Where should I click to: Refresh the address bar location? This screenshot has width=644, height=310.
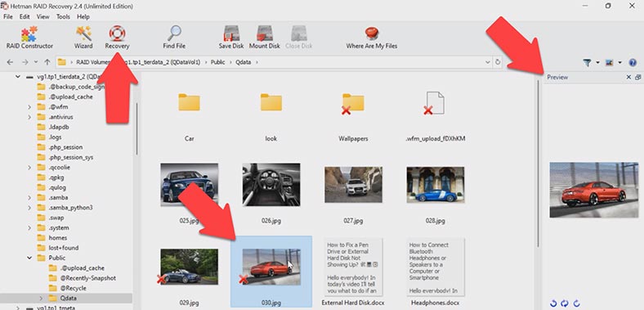498,62
